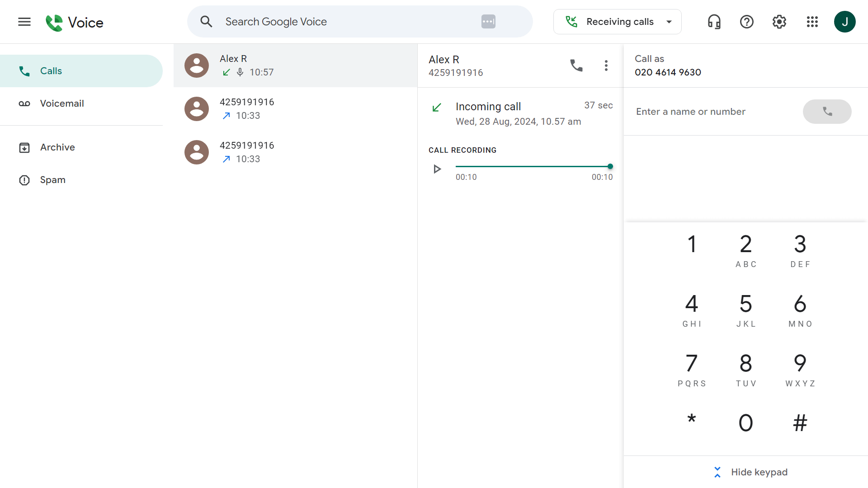This screenshot has width=868, height=488.
Task: Play the call recording
Action: (x=437, y=169)
